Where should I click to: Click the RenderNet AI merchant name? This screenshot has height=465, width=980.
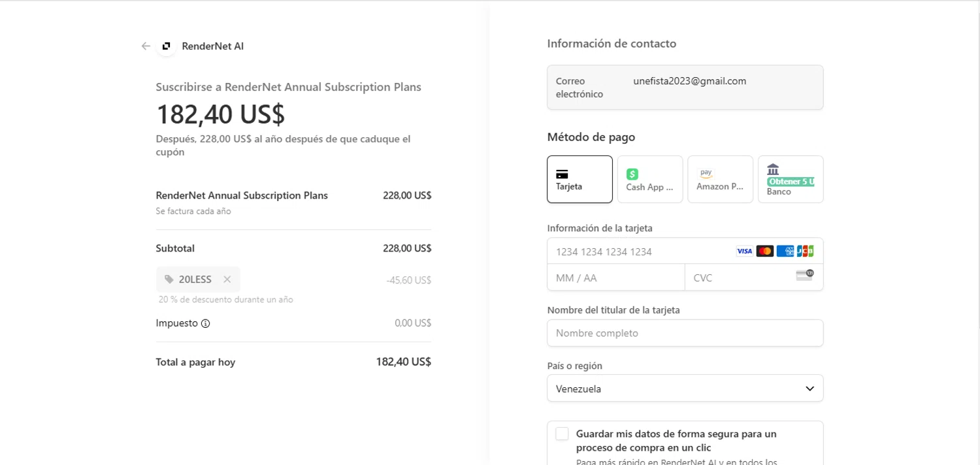(x=213, y=46)
